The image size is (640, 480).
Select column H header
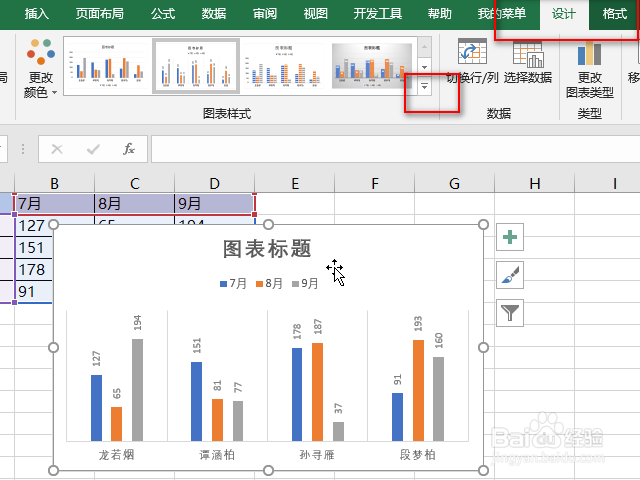coord(534,183)
